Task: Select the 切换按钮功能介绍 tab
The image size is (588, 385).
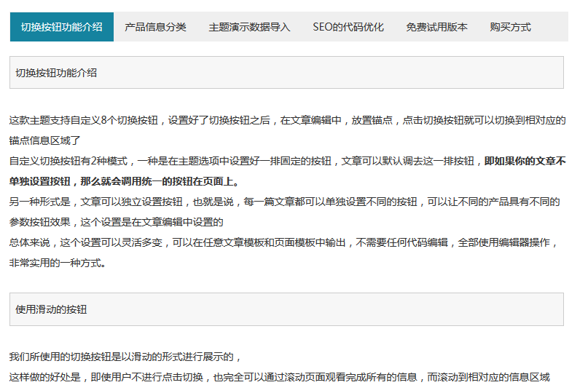Action: [62, 27]
